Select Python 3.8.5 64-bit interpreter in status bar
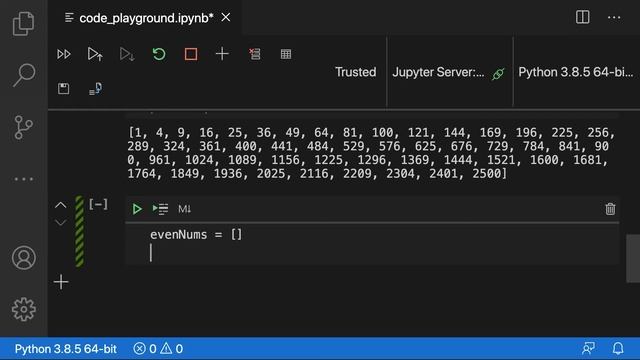This screenshot has height=360, width=640. tap(66, 349)
